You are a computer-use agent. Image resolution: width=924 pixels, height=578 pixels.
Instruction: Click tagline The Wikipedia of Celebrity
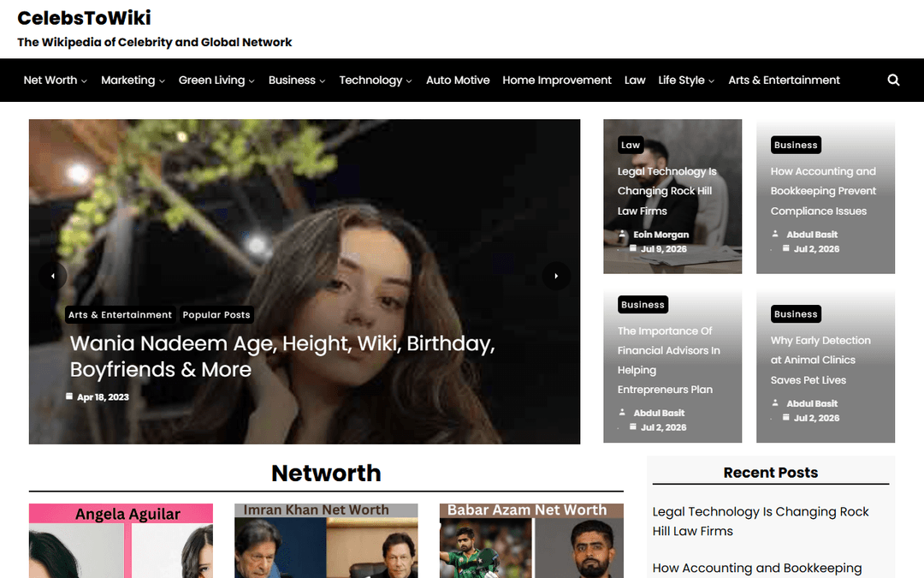(154, 42)
